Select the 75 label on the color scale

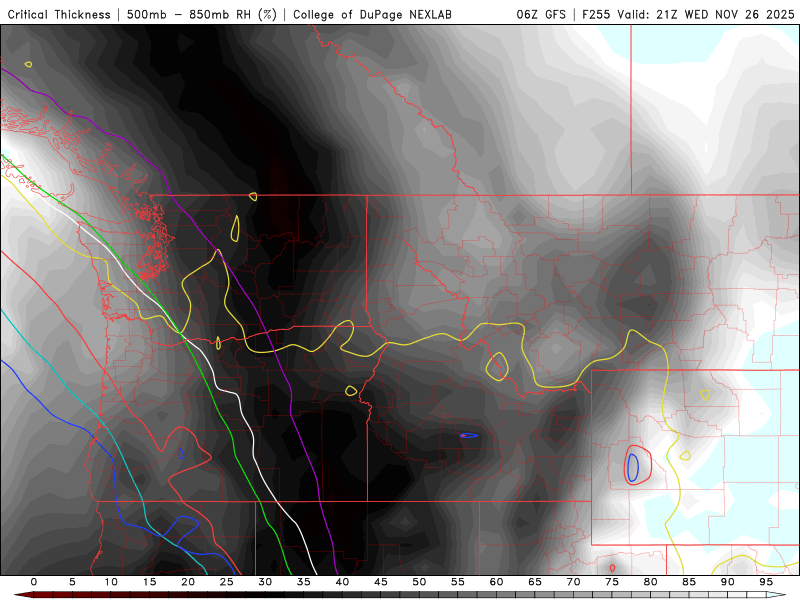[612, 582]
